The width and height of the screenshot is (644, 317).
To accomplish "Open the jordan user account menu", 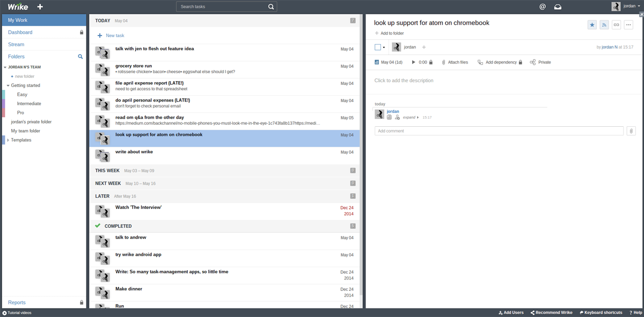I will tap(626, 6).
